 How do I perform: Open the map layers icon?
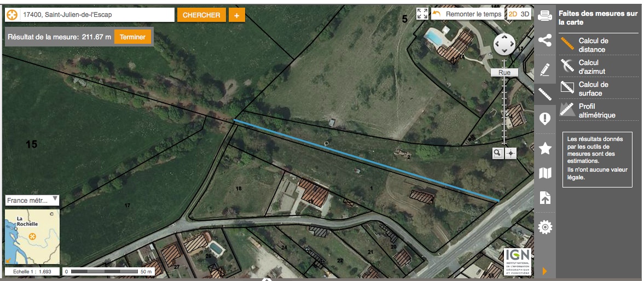(544, 173)
